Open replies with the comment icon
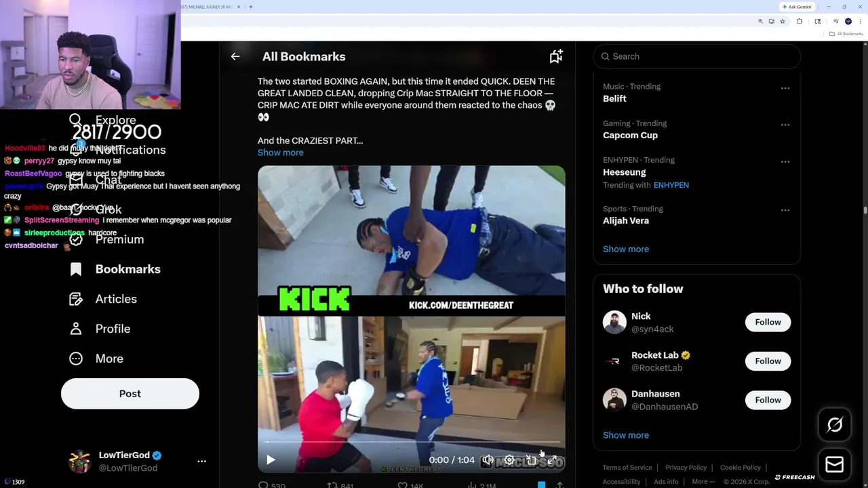This screenshot has width=868, height=488. point(264,485)
